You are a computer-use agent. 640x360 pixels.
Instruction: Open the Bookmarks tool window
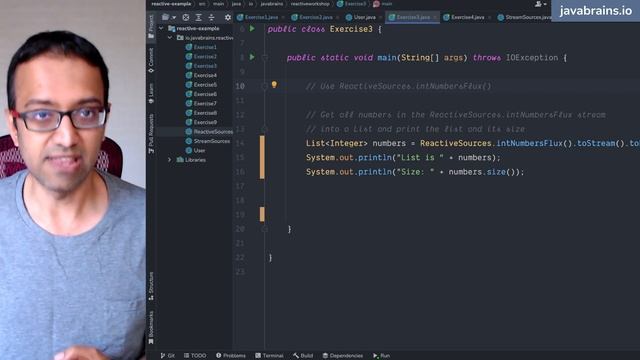click(x=151, y=327)
